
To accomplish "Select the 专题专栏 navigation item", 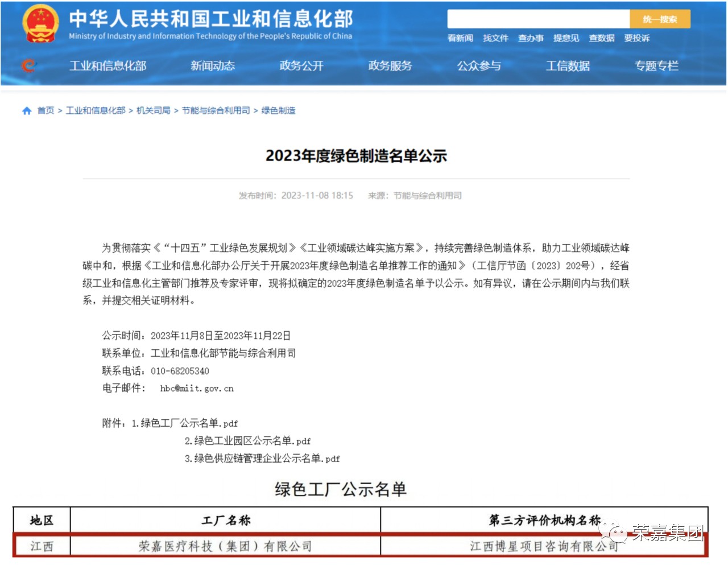I will [x=656, y=66].
